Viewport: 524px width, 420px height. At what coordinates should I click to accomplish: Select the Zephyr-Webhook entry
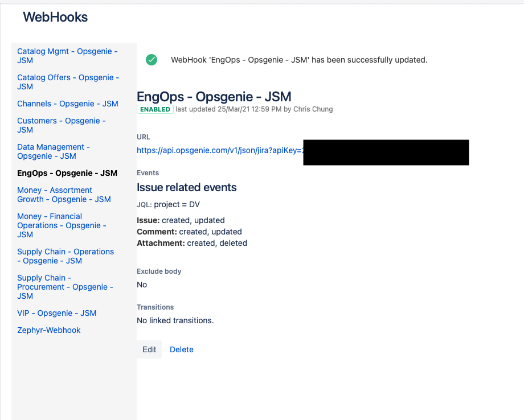[49, 330]
